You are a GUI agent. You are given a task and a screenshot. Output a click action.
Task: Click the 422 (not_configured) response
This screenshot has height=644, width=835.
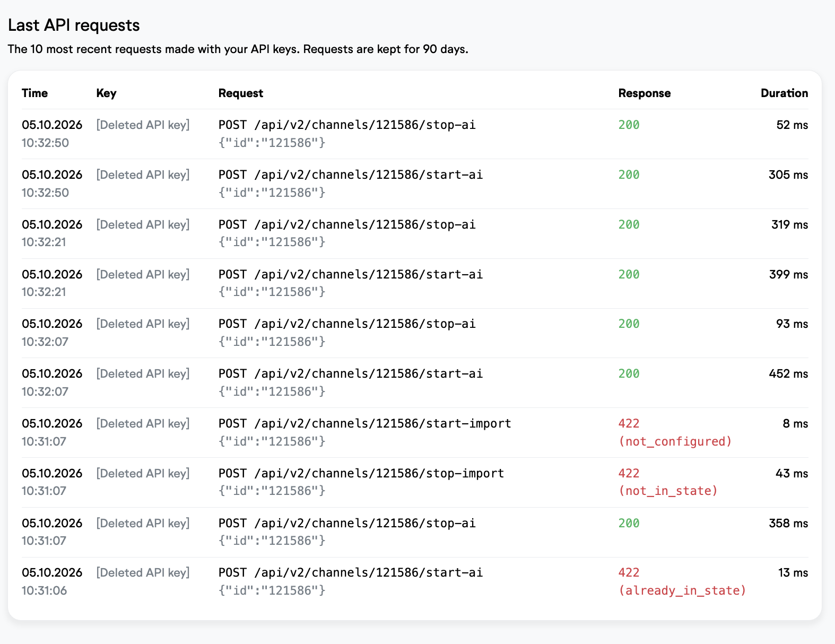click(x=675, y=433)
